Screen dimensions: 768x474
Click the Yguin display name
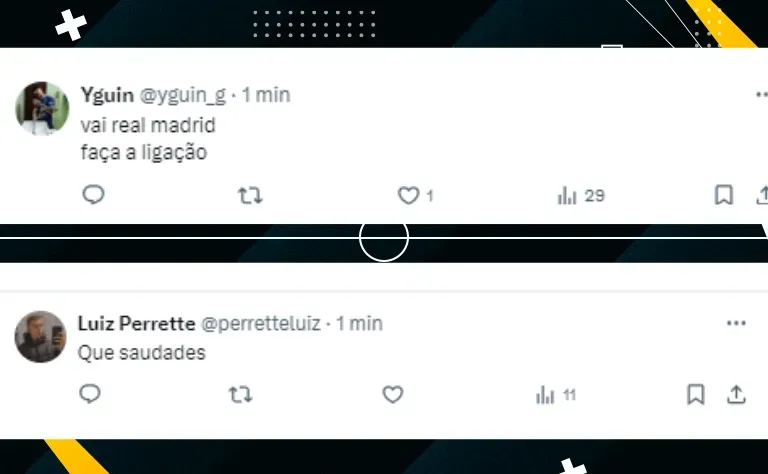[x=107, y=95]
